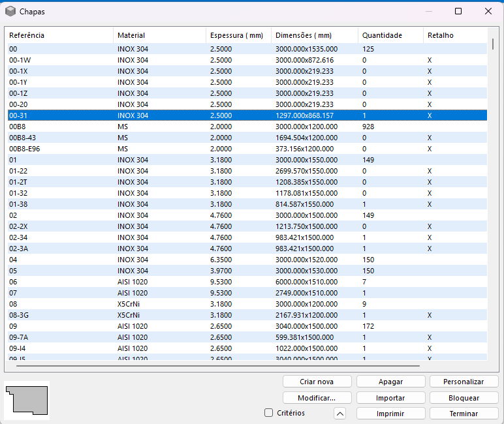
Task: Select row with reference 04
Action: coord(247,260)
